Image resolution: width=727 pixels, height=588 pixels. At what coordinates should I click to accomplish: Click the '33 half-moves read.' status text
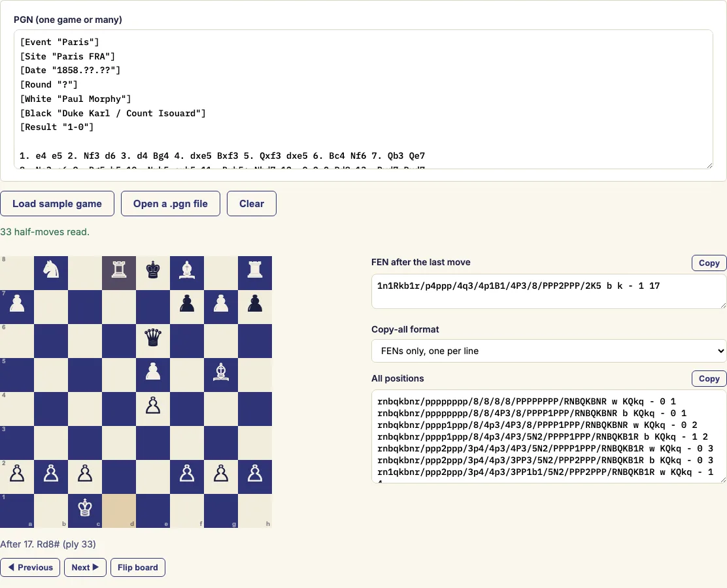45,232
